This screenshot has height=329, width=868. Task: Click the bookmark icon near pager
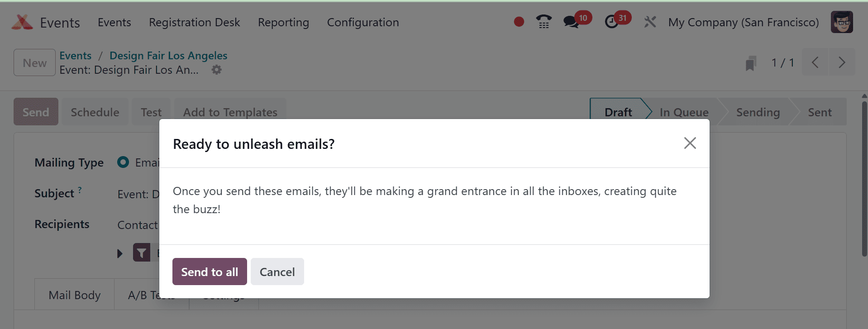click(x=751, y=63)
